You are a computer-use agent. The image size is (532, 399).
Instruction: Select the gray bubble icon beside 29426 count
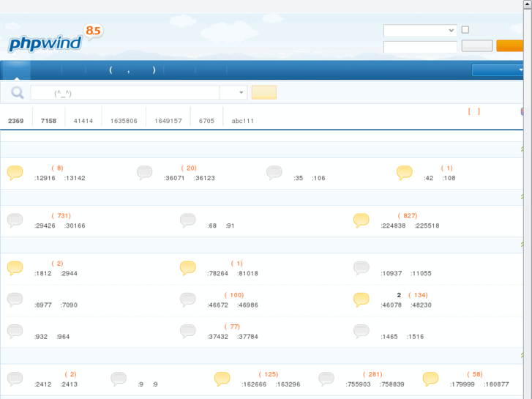pyautogui.click(x=15, y=220)
